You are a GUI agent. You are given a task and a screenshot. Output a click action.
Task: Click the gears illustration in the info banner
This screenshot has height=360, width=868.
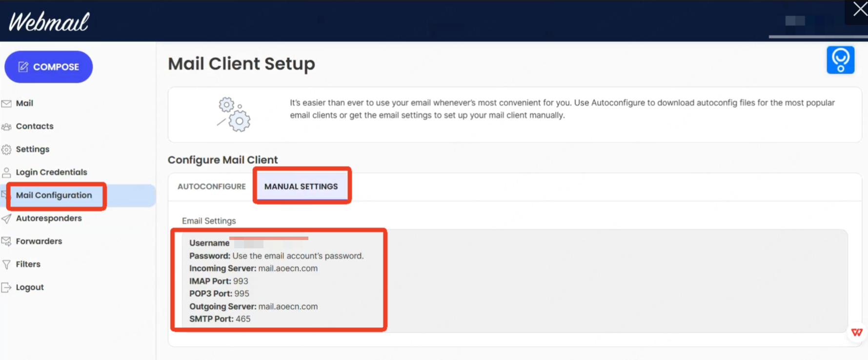[234, 115]
